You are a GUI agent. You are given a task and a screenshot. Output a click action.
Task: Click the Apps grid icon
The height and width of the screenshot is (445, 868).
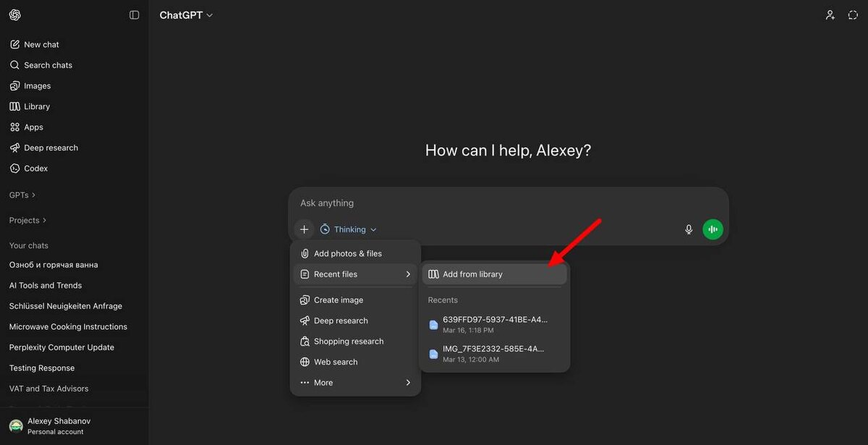pos(14,127)
